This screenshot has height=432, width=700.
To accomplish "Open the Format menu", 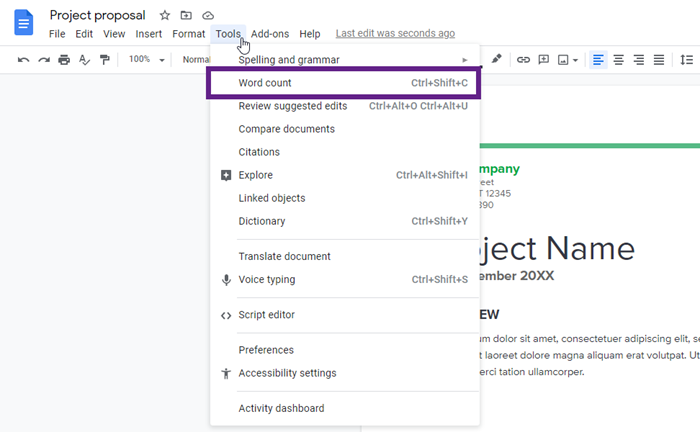I will coord(188,34).
